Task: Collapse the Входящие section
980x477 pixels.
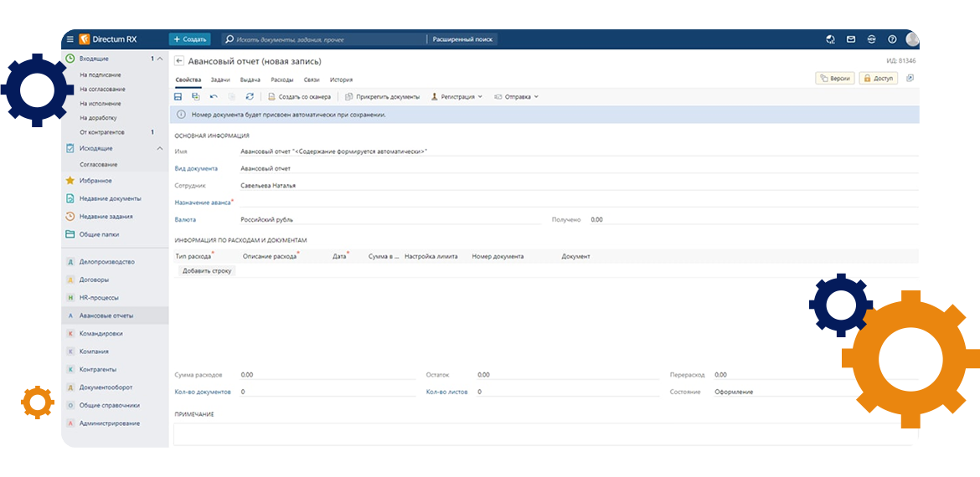Action: [x=160, y=59]
